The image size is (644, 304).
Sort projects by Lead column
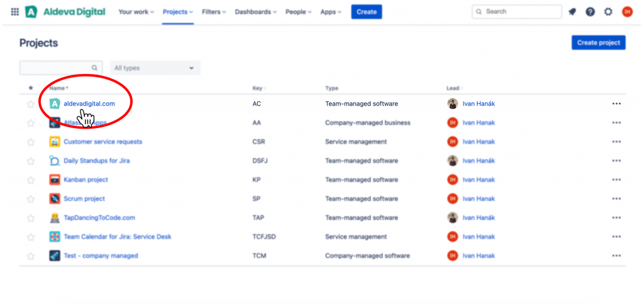(x=454, y=88)
